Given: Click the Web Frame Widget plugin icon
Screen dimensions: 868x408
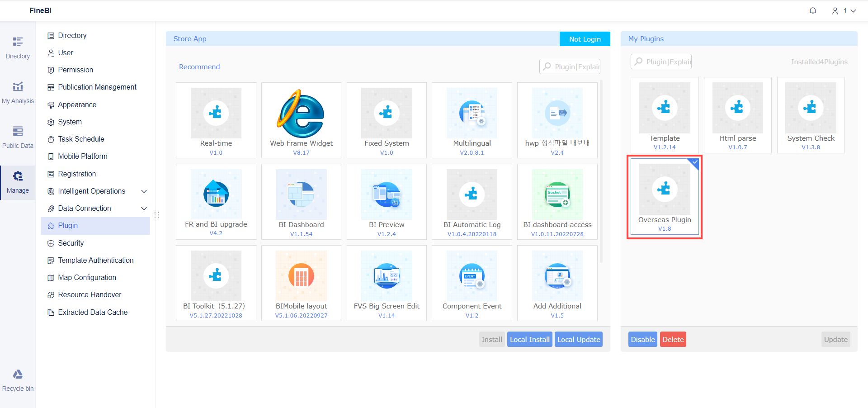Looking at the screenshot, I should (x=301, y=113).
